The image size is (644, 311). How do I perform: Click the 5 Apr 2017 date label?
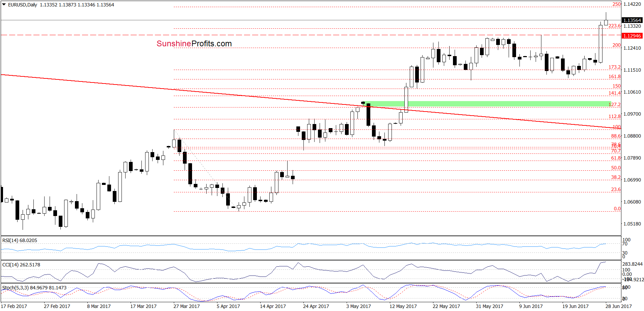[x=228, y=306]
